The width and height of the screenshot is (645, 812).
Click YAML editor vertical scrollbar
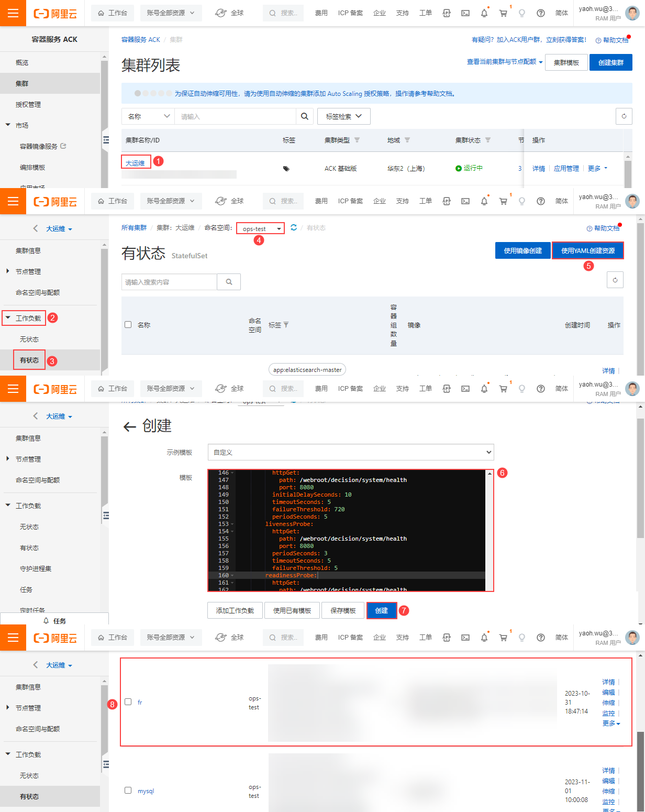coord(490,530)
